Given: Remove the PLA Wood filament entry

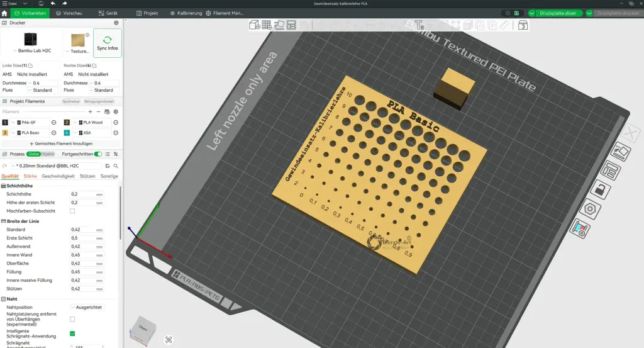Looking at the screenshot, I should pyautogui.click(x=116, y=123).
